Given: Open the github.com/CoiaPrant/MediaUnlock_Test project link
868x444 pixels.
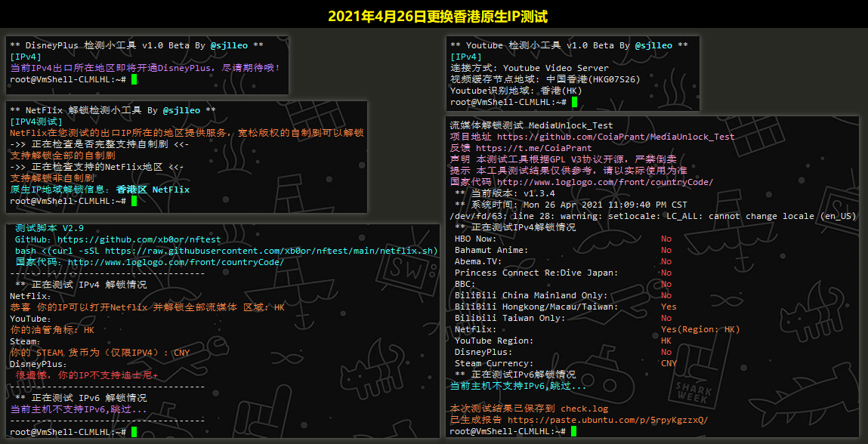Looking at the screenshot, I should coord(616,137).
